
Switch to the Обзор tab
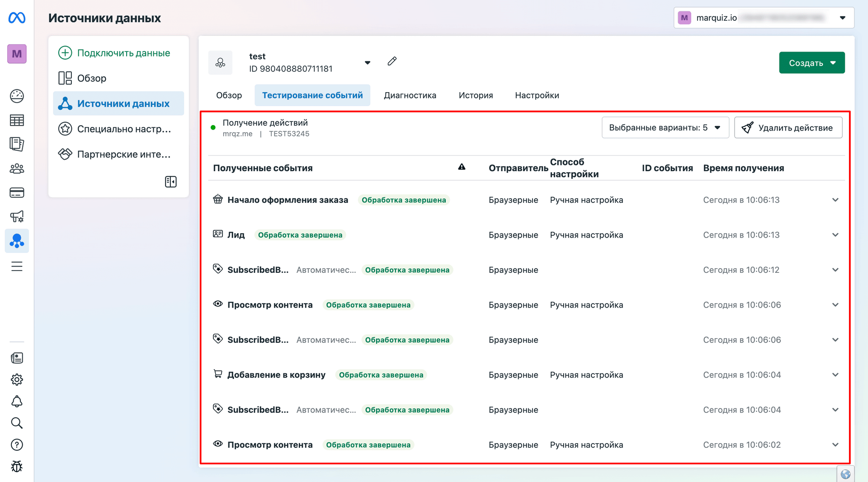click(229, 95)
